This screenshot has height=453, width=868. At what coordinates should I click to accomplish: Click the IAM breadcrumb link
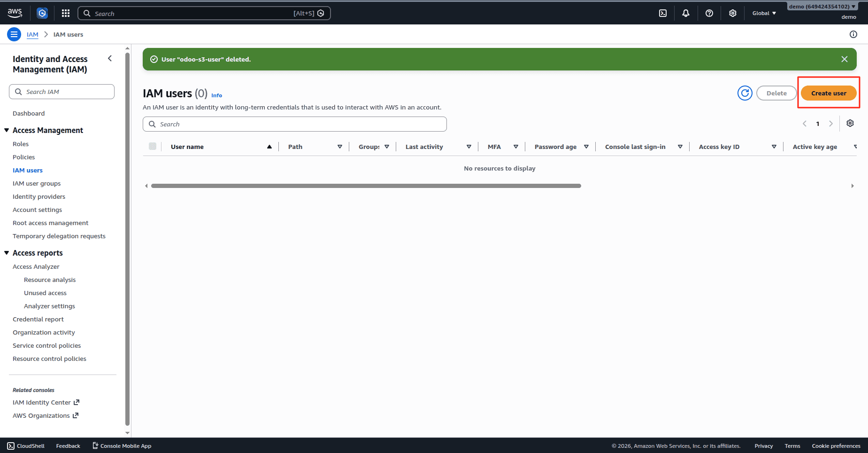32,34
